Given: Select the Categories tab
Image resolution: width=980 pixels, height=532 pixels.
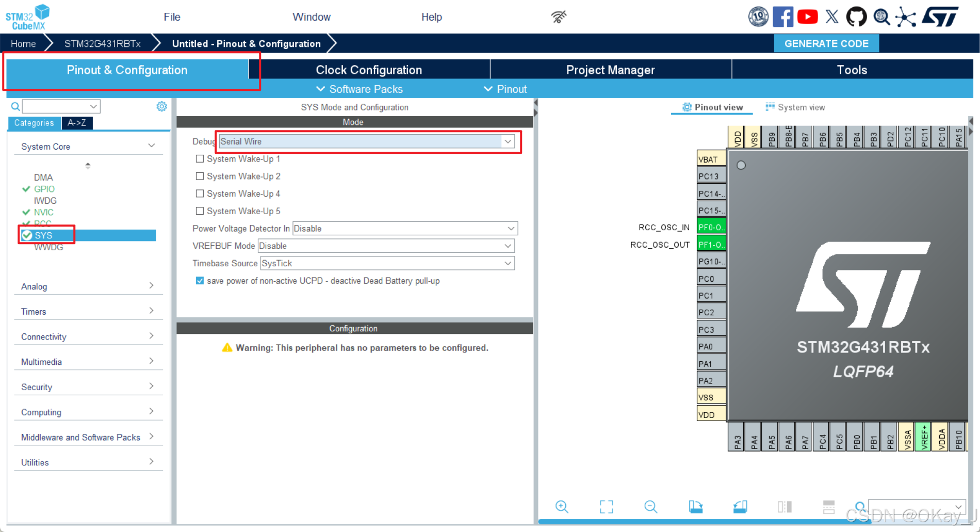Looking at the screenshot, I should coord(34,123).
